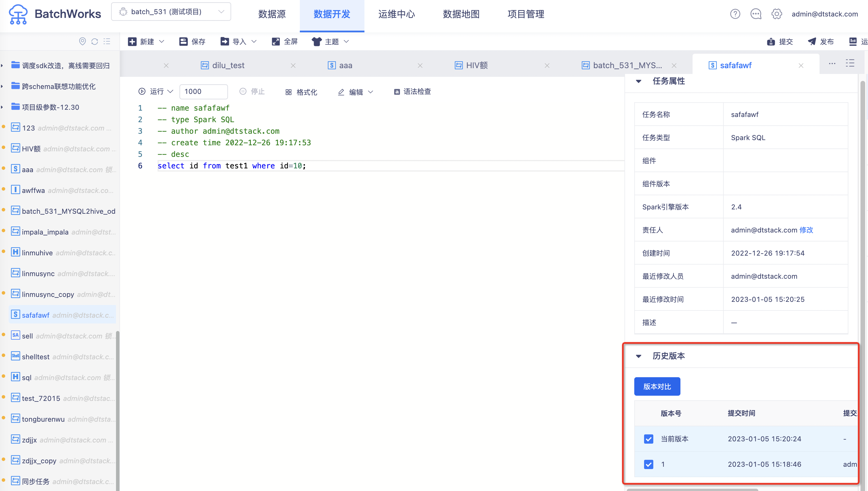This screenshot has width=868, height=491.
Task: Open the shelltest task in tree
Action: click(63, 356)
